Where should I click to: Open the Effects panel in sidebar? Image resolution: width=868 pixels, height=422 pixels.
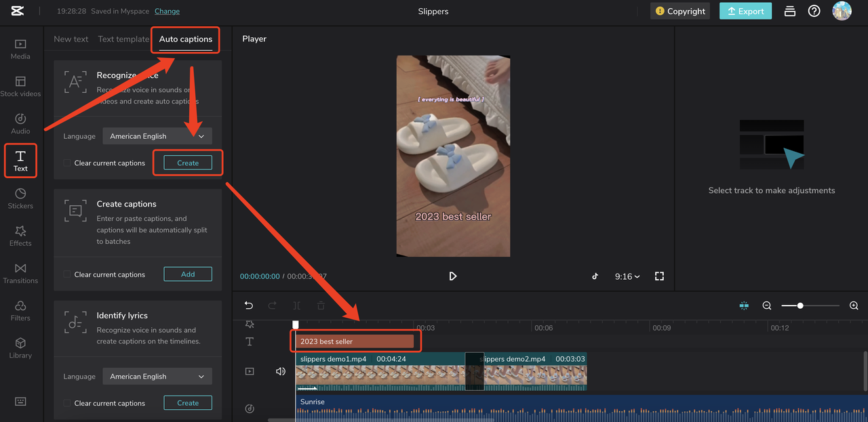[x=20, y=236]
